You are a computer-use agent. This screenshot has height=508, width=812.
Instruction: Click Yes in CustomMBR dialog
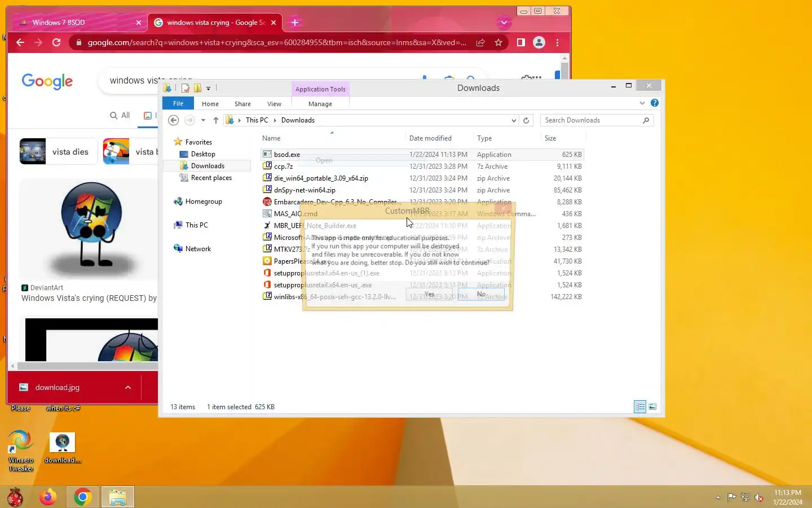point(429,294)
